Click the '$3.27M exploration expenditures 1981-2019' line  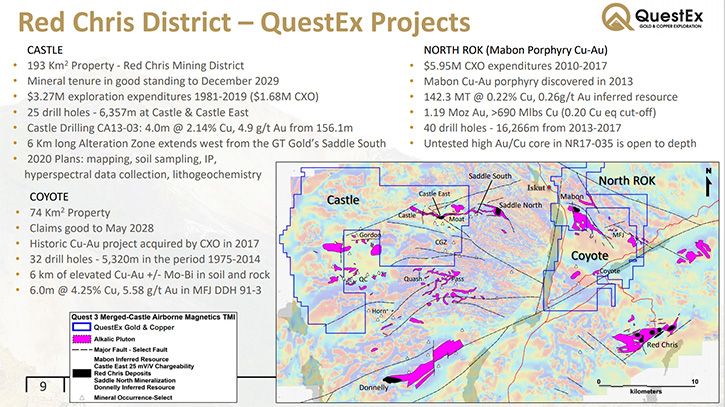click(x=173, y=97)
